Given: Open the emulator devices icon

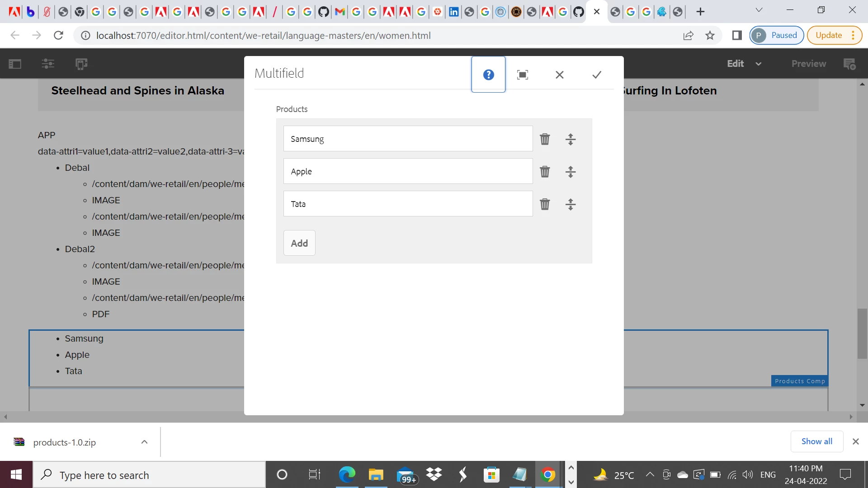Looking at the screenshot, I should click(x=81, y=64).
